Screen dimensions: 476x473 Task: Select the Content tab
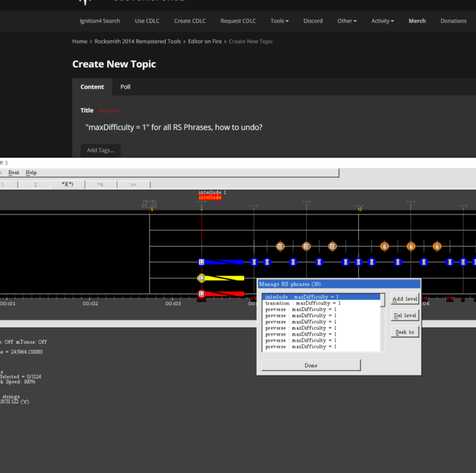(x=92, y=87)
